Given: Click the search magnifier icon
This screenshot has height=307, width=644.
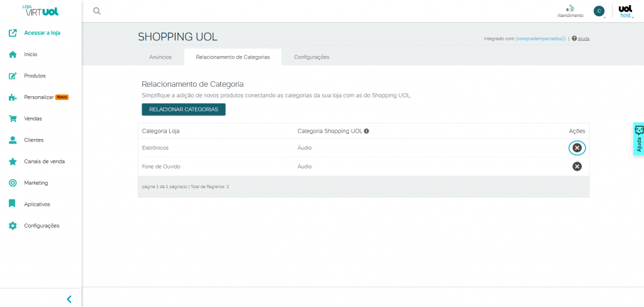Looking at the screenshot, I should coord(97,11).
